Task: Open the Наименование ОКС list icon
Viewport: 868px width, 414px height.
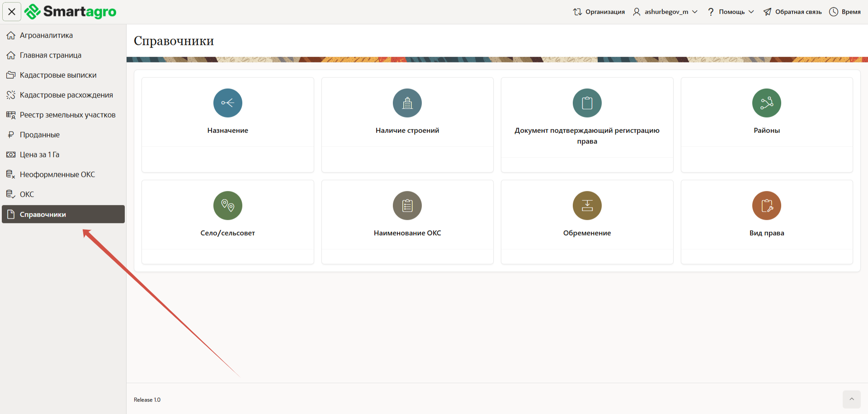Action: pyautogui.click(x=407, y=206)
